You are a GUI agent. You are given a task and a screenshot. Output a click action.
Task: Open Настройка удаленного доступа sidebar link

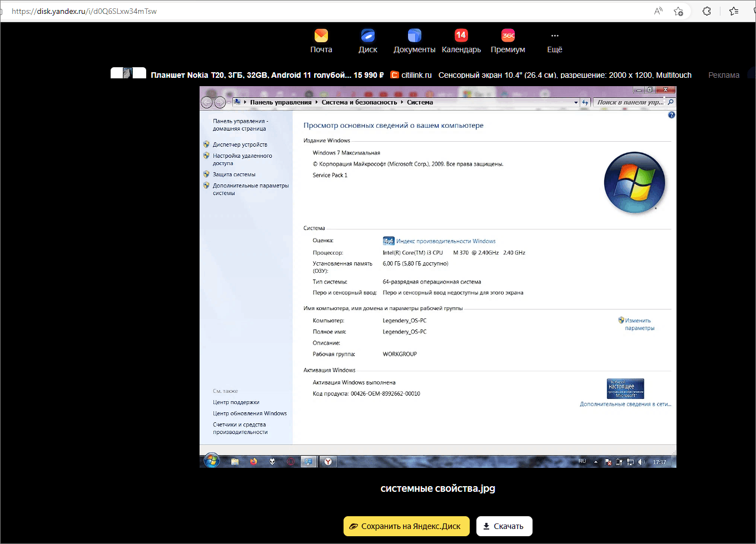click(242, 159)
